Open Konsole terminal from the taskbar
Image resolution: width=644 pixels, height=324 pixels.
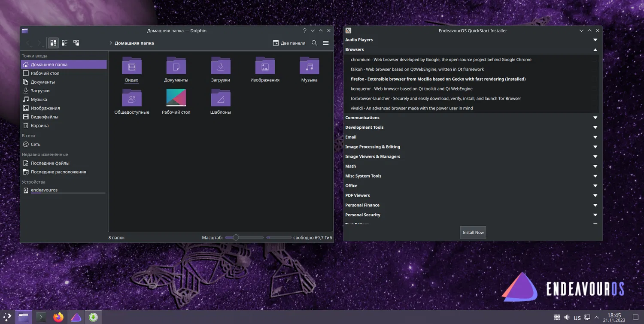(x=41, y=317)
